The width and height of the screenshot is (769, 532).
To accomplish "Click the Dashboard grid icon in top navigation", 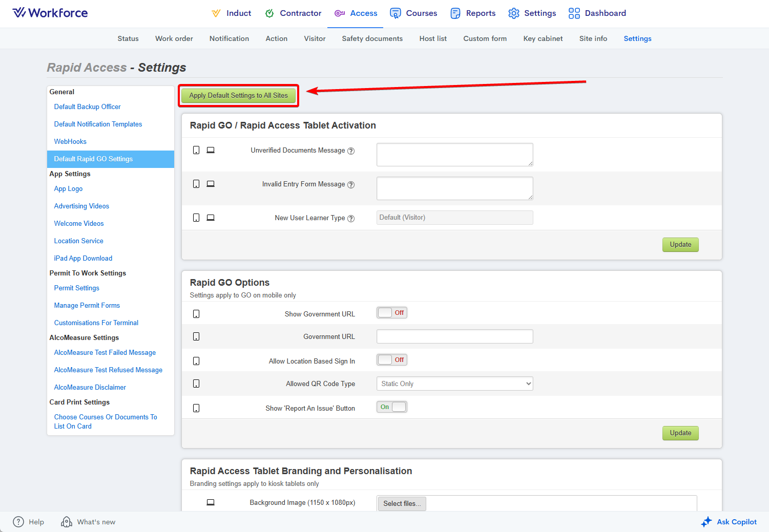I will tap(574, 13).
